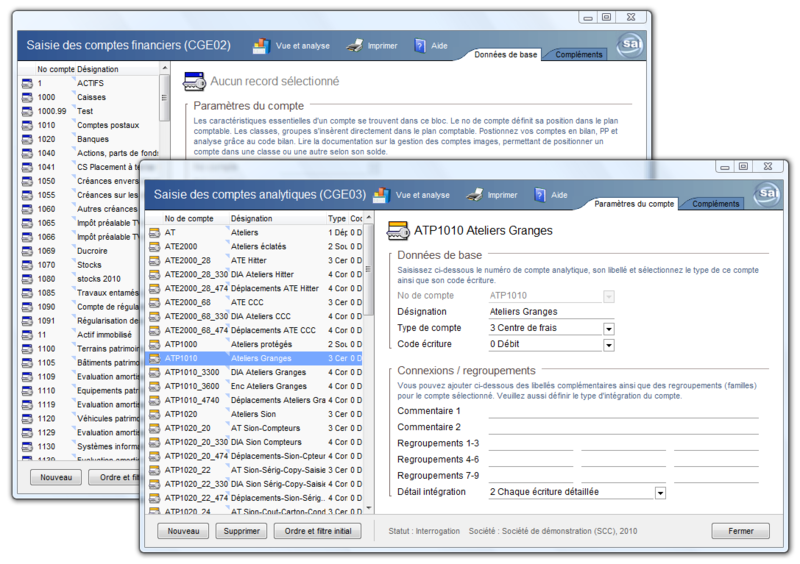Click the Ordre et filtre initial button

click(317, 532)
